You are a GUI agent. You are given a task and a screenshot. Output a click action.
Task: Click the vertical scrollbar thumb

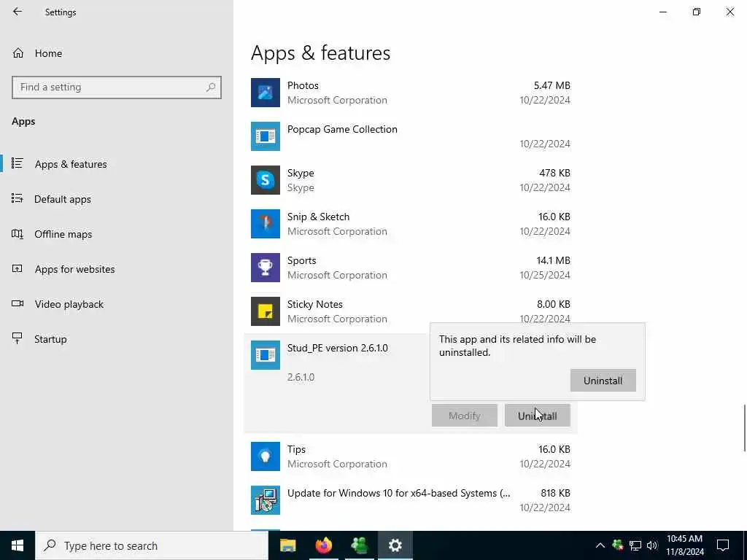click(x=745, y=427)
